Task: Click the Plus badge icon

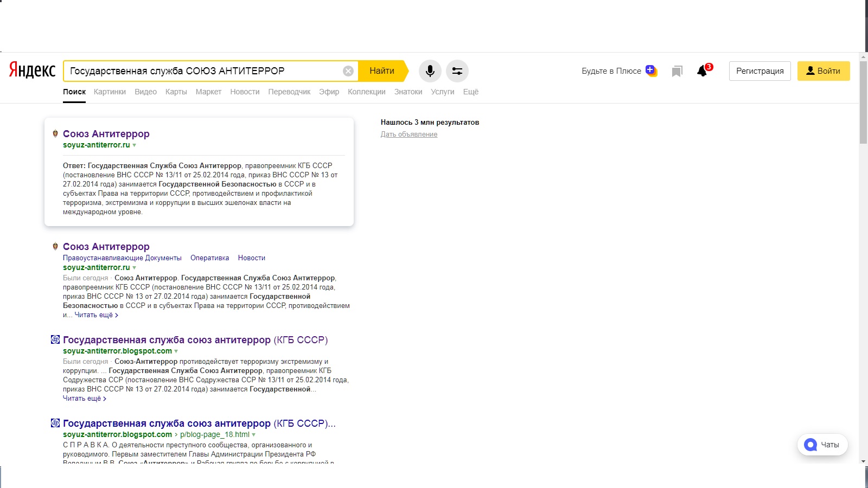Action: (651, 70)
